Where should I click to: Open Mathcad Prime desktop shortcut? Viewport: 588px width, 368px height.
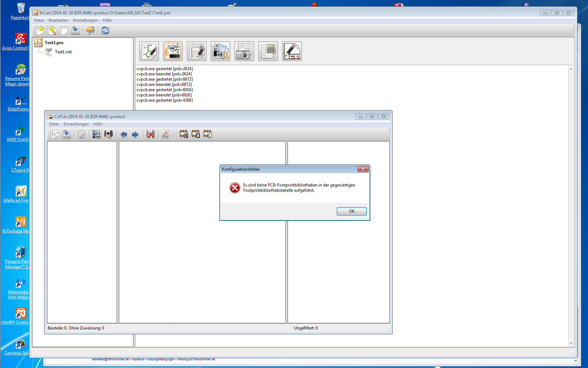point(16,194)
